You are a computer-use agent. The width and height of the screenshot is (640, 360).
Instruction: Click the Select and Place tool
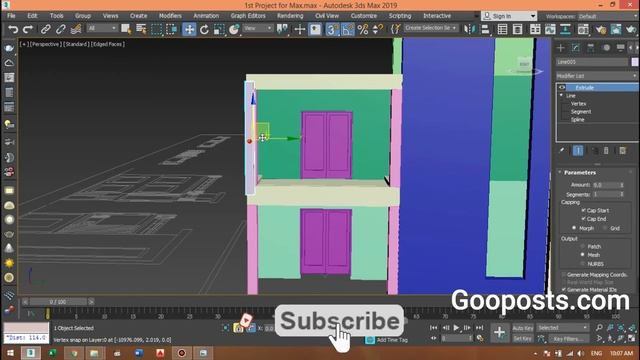(234, 29)
